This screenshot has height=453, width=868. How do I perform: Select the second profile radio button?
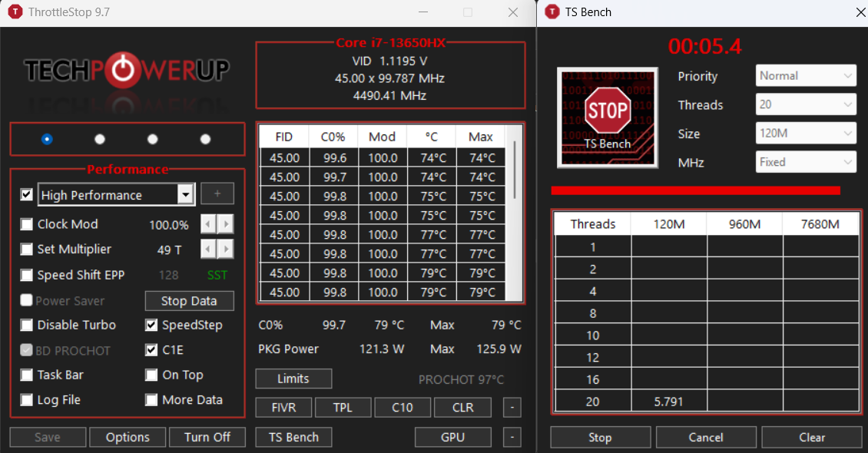click(100, 139)
